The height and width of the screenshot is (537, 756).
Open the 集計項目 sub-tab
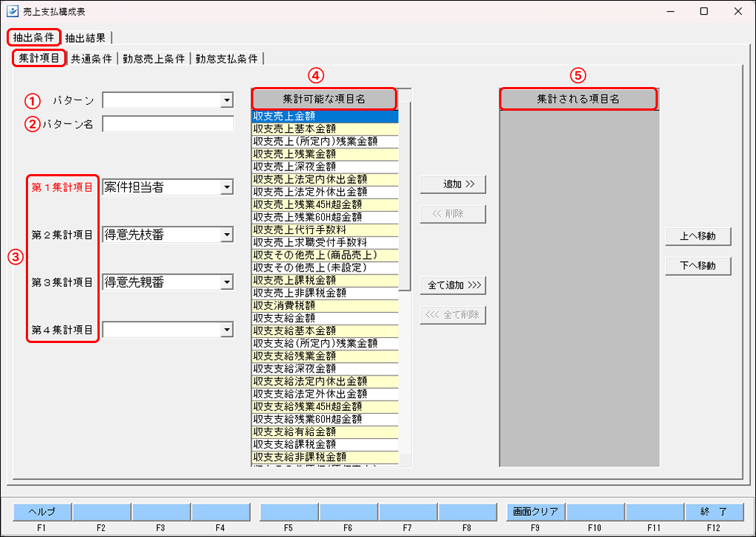pos(39,59)
